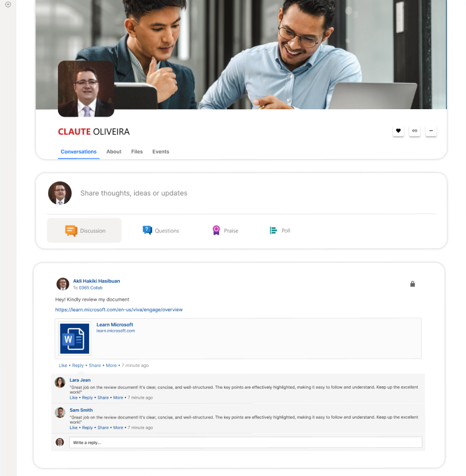Viewport: 466px width, 476px height.
Task: Select the Discussion post type icon
Action: [71, 231]
